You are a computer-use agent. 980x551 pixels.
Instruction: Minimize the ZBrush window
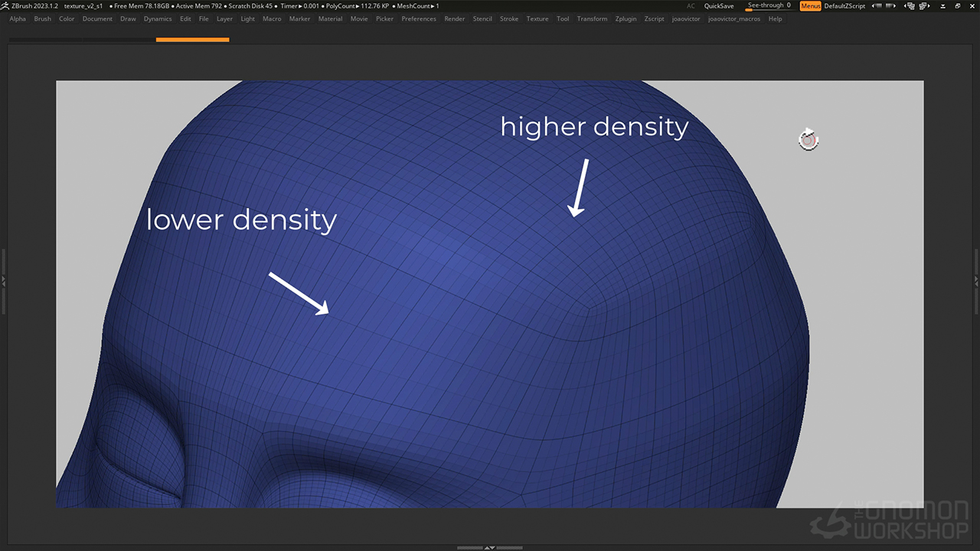944,5
